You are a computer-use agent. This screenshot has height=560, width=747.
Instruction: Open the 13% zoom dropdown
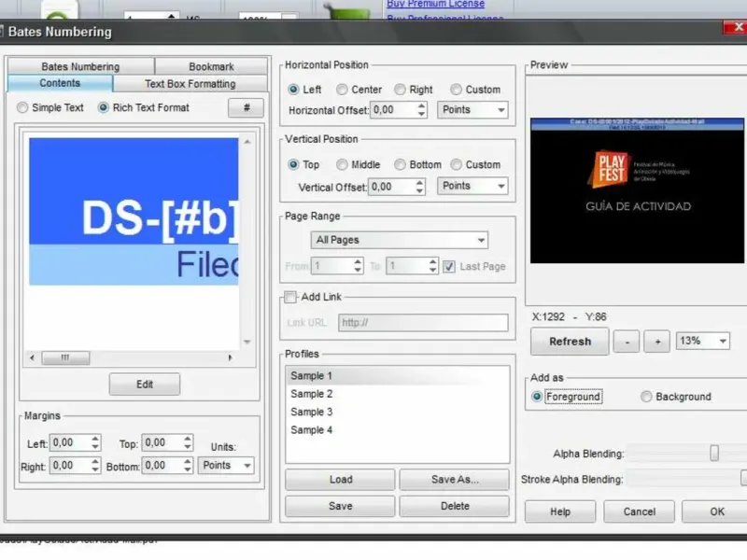tap(703, 341)
